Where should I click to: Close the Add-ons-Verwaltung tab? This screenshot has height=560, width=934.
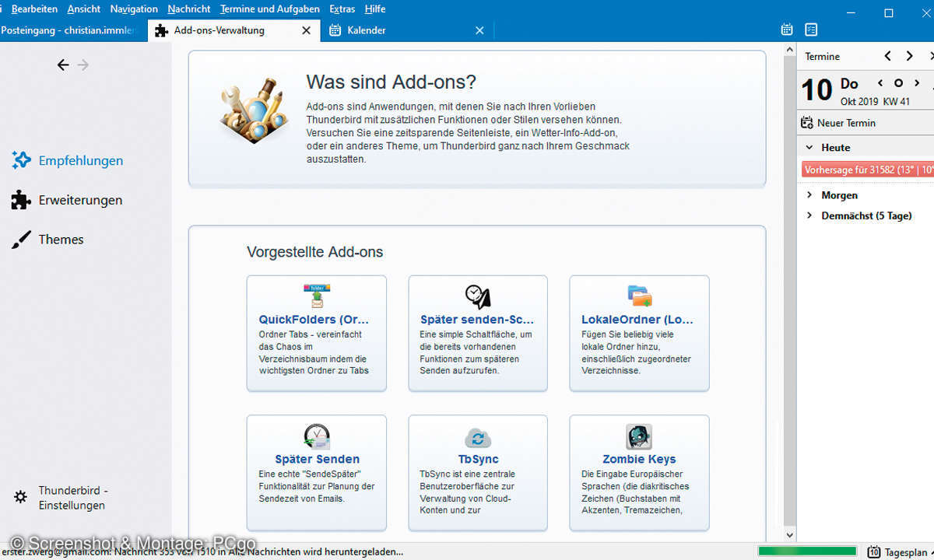(307, 30)
